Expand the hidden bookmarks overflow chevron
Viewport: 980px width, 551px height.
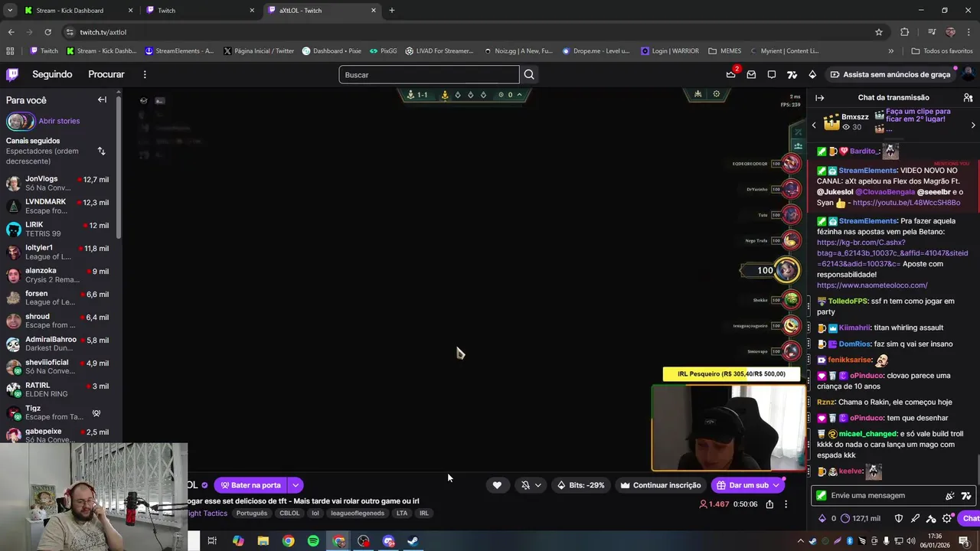(x=890, y=51)
